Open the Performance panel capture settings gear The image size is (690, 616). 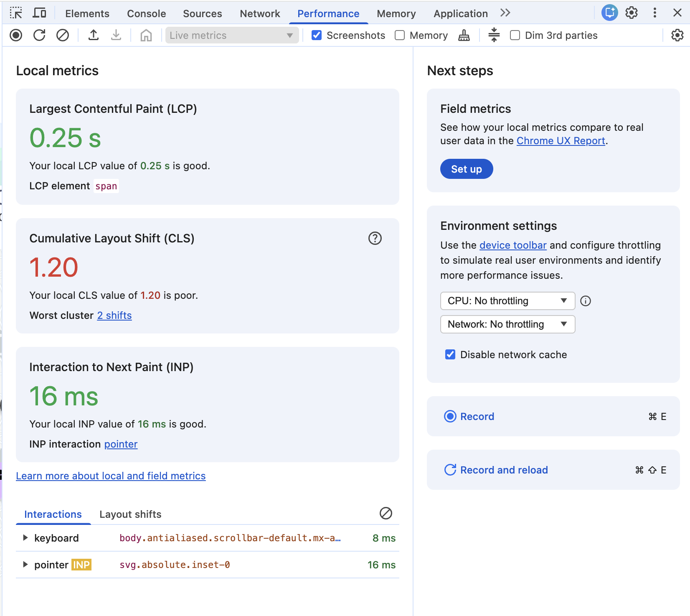(677, 36)
